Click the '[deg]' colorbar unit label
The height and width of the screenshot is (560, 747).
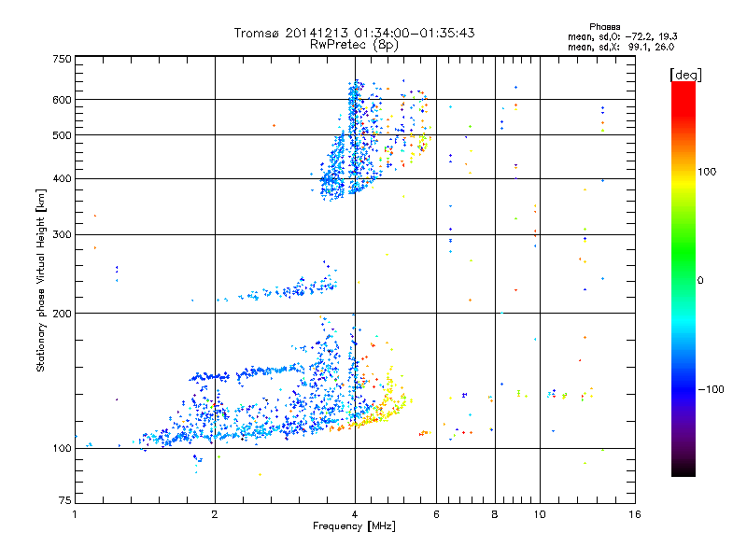685,75
